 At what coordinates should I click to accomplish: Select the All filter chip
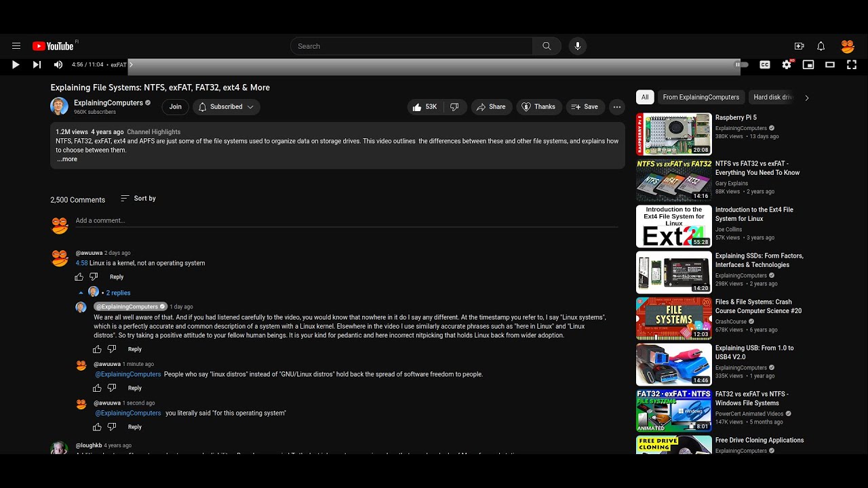click(x=645, y=97)
